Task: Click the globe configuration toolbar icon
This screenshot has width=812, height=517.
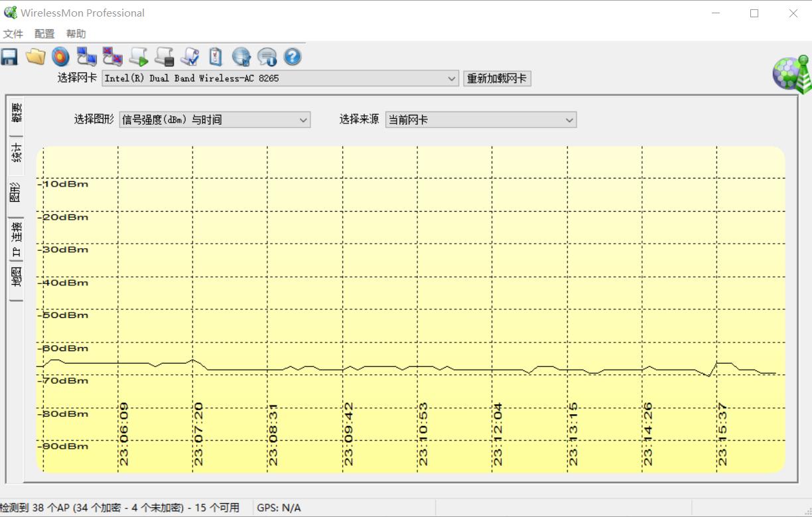Action: tap(241, 57)
